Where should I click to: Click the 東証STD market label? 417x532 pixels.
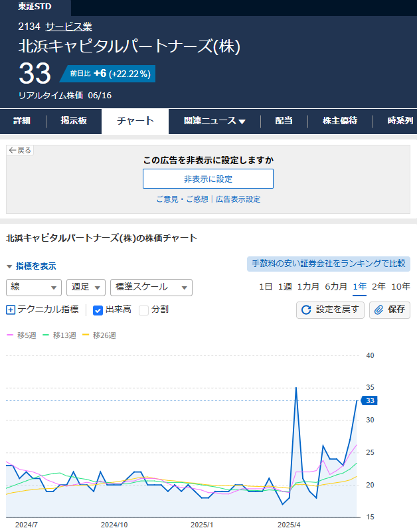(x=35, y=7)
